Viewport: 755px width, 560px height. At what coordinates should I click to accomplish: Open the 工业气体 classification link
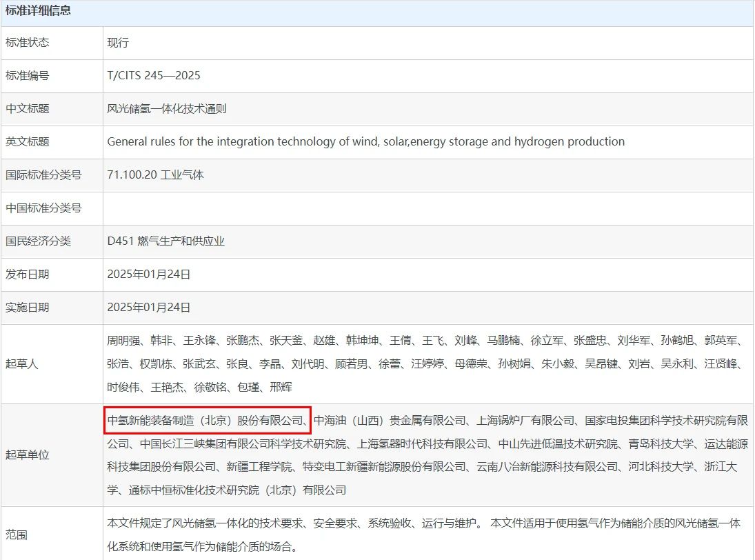point(182,175)
